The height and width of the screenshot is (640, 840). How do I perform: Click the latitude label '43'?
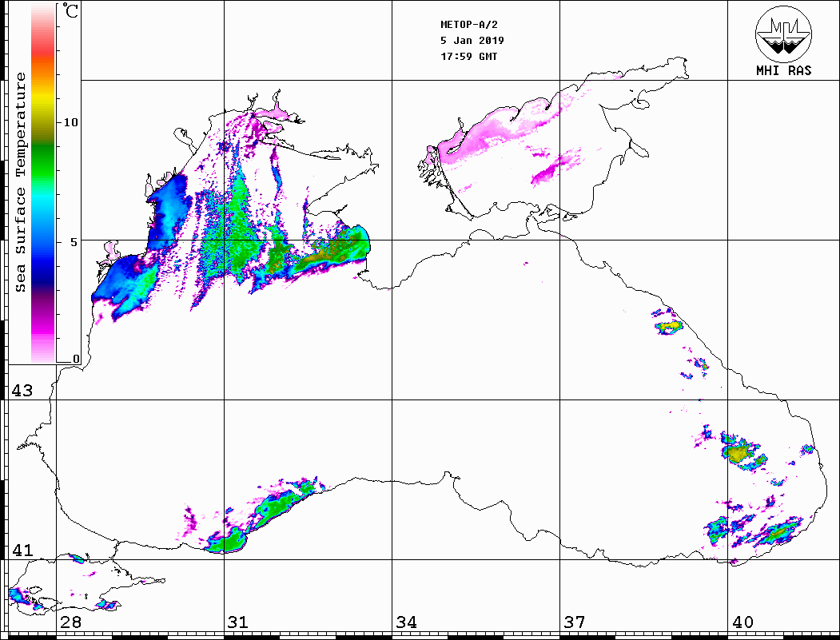pos(22,391)
